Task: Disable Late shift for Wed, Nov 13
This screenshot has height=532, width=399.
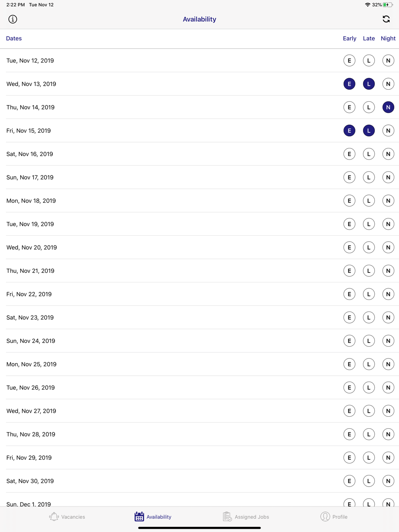Action: 369,84
